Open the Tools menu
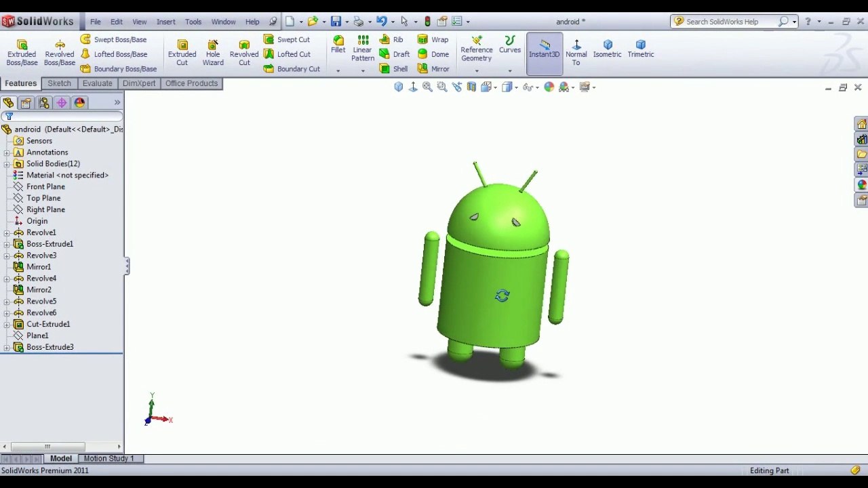This screenshot has height=488, width=868. [x=193, y=22]
